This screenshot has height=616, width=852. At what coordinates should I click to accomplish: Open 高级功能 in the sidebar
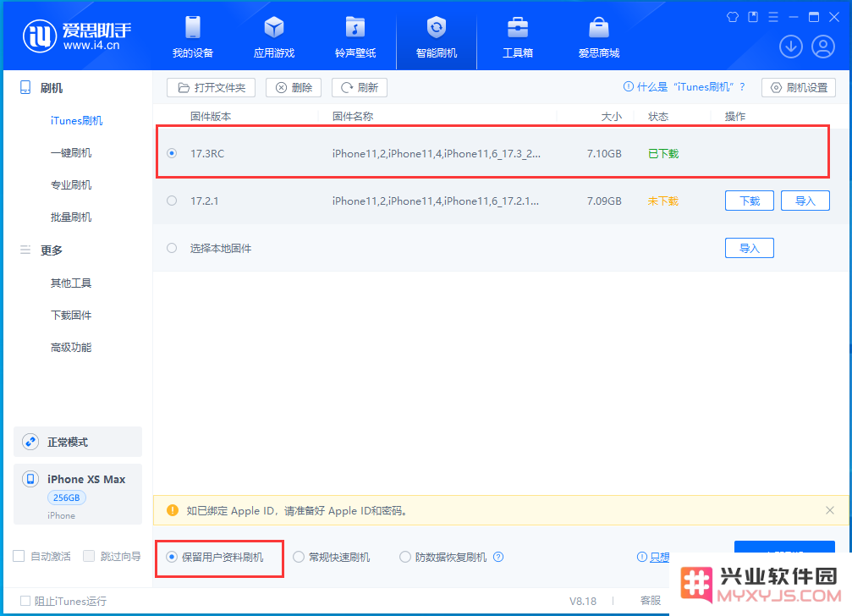click(71, 347)
